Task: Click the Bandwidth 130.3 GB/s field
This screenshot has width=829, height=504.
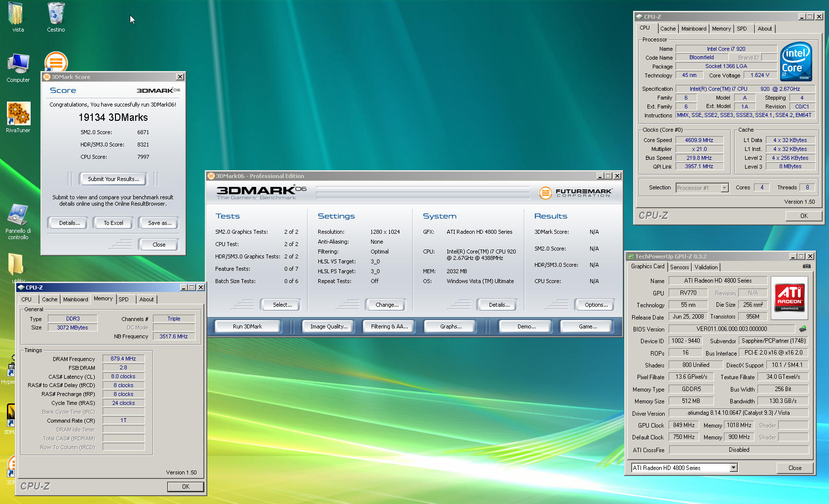Action: [x=783, y=401]
